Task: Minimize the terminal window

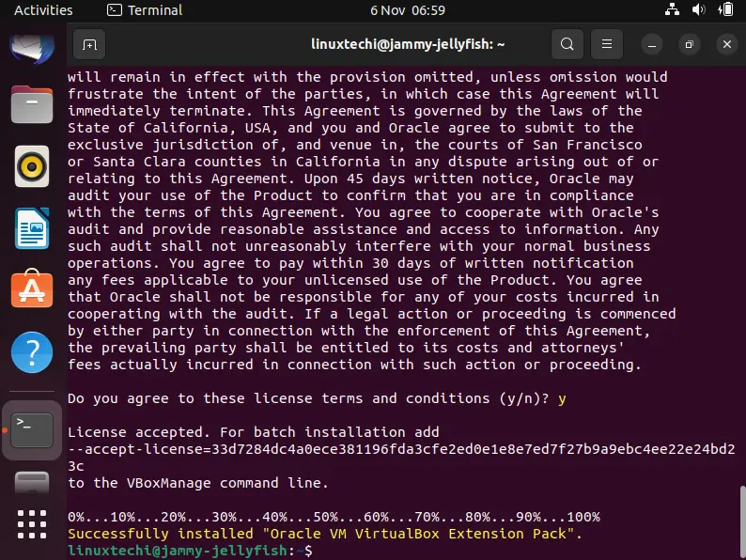Action: click(652, 45)
